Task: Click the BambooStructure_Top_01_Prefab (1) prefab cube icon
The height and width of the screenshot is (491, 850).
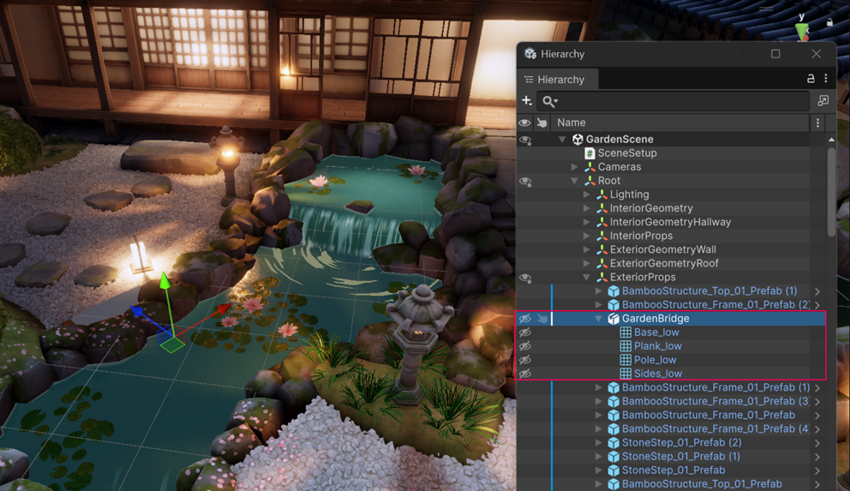Action: point(614,291)
